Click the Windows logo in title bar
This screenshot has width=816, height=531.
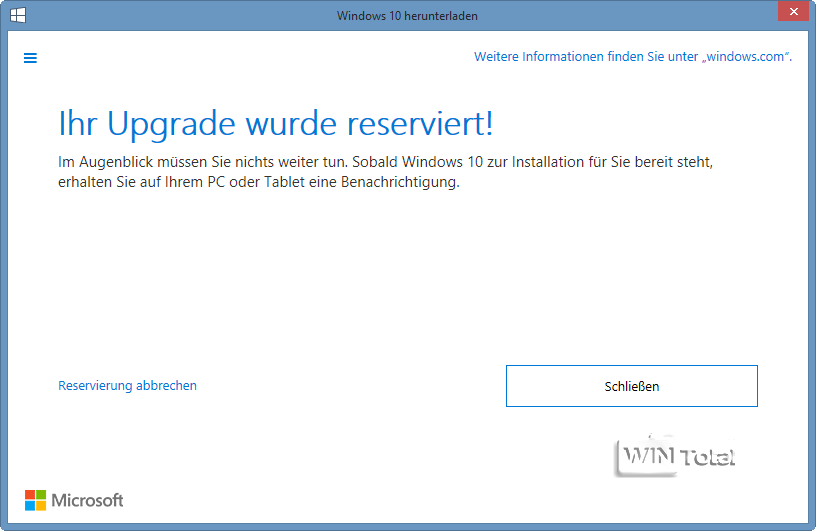18,15
